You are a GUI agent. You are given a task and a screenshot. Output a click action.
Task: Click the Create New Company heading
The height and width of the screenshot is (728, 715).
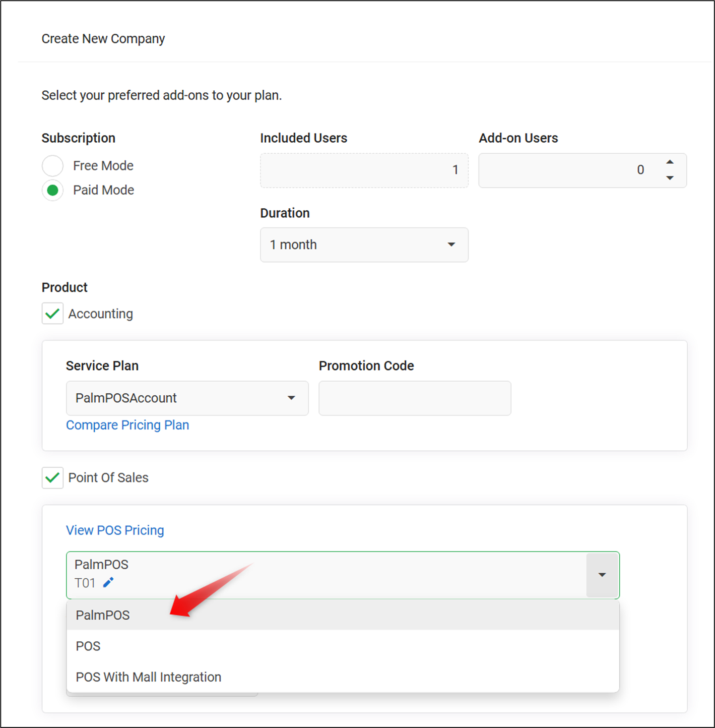click(103, 39)
